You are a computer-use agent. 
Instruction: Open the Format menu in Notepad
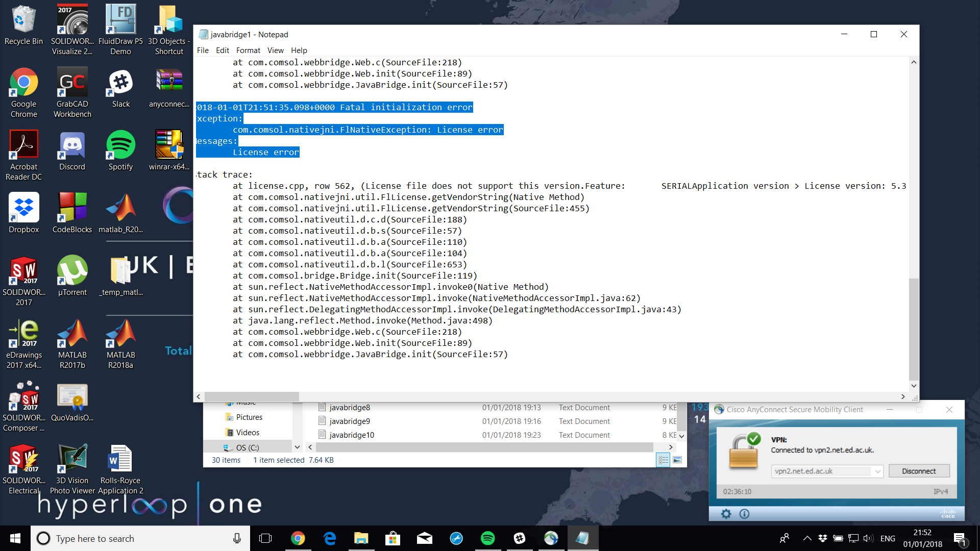(248, 50)
